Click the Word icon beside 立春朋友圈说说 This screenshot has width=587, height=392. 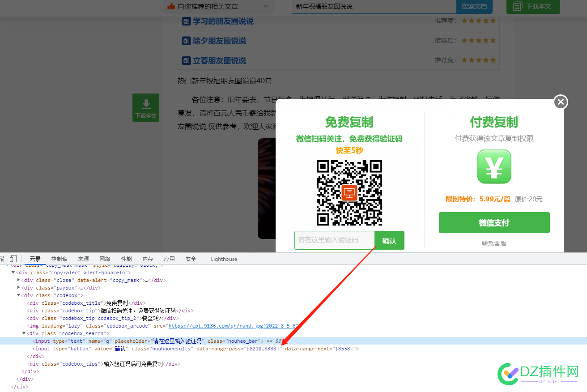point(186,60)
